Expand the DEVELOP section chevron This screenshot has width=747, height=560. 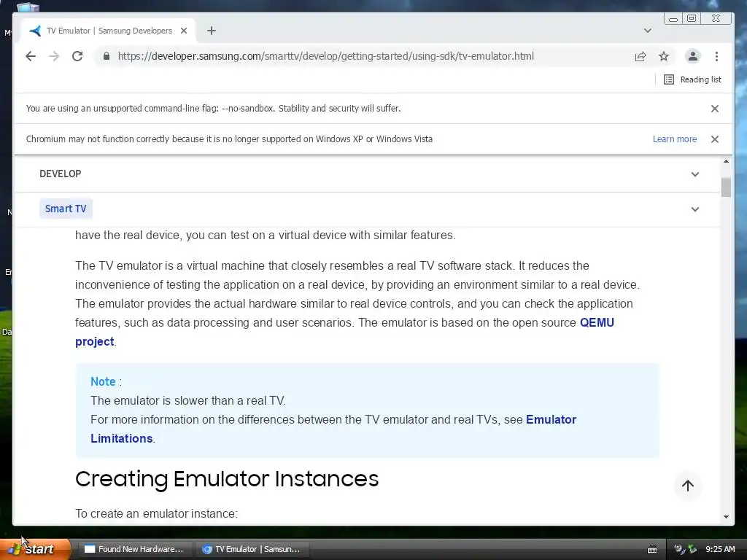pyautogui.click(x=695, y=174)
